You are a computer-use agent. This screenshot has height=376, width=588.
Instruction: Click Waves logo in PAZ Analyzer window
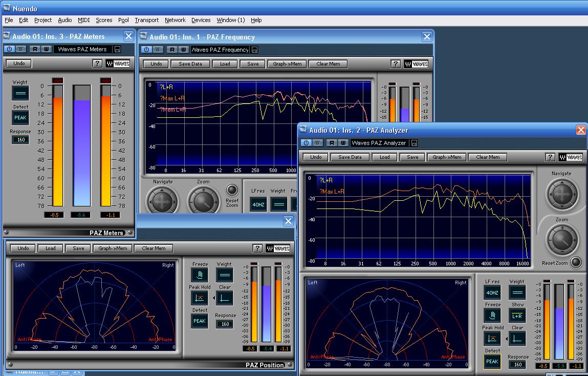(x=571, y=157)
